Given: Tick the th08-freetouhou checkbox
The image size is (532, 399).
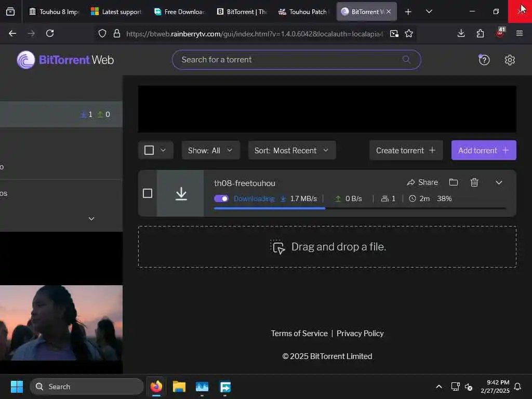Looking at the screenshot, I should [147, 193].
